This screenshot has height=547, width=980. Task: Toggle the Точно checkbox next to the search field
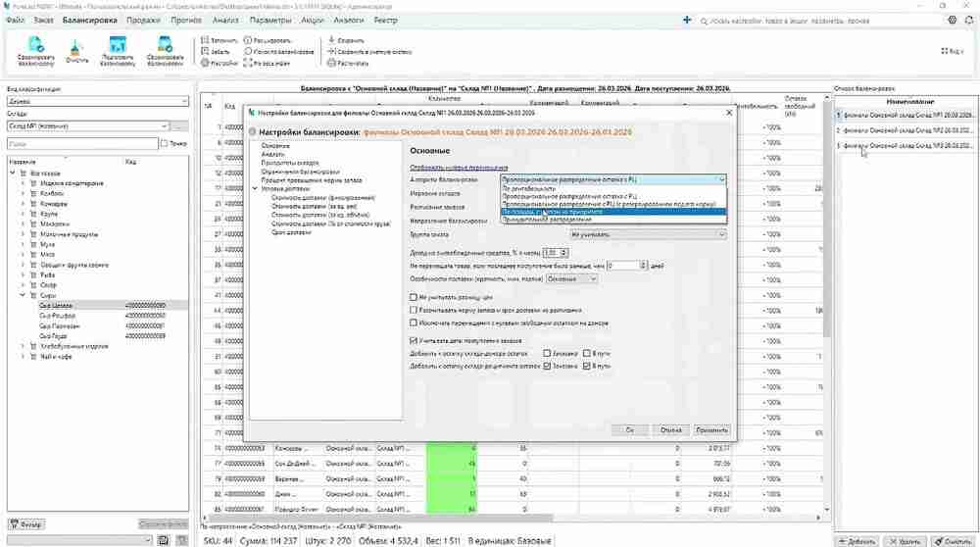tap(164, 144)
